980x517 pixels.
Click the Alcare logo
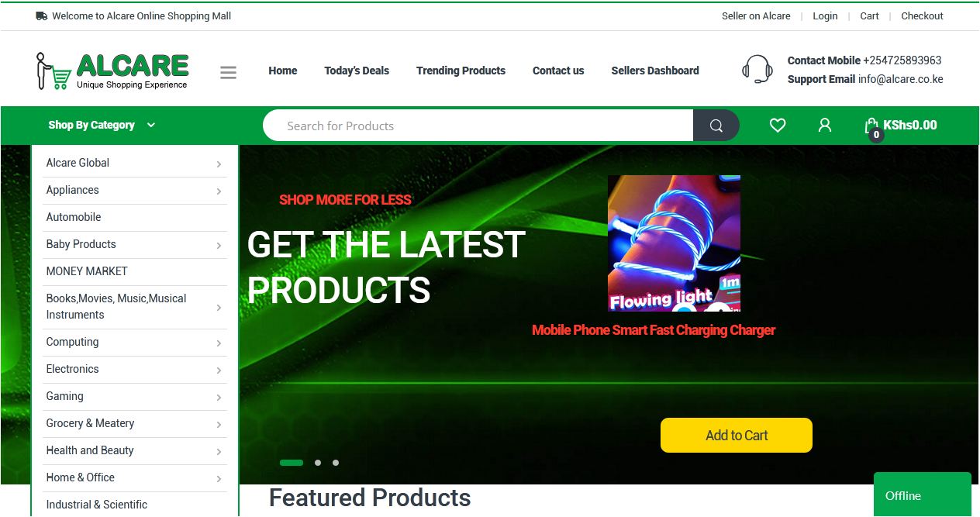coord(112,71)
